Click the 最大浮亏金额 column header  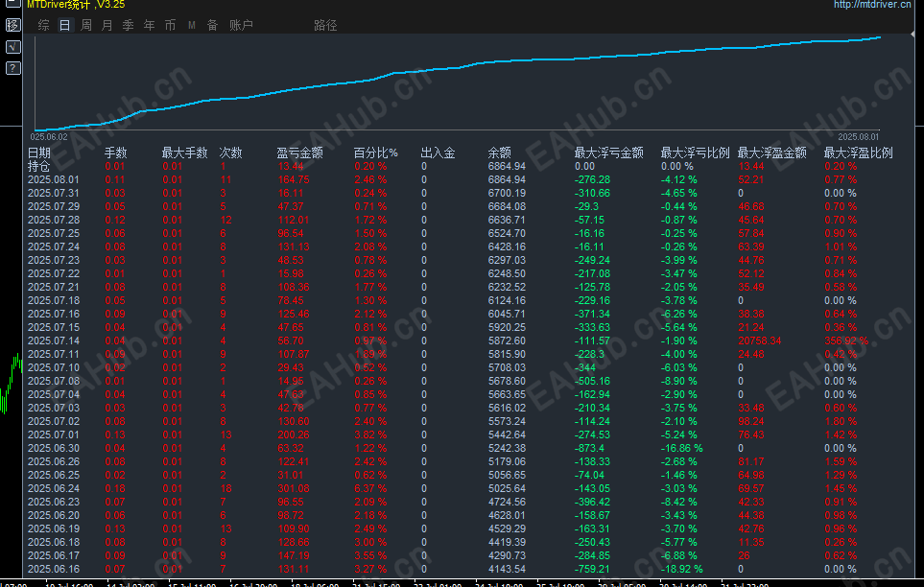[x=608, y=153]
